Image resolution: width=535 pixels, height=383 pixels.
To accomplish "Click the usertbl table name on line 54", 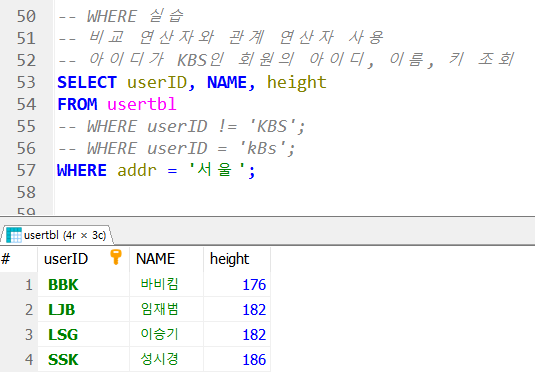I will [x=142, y=104].
